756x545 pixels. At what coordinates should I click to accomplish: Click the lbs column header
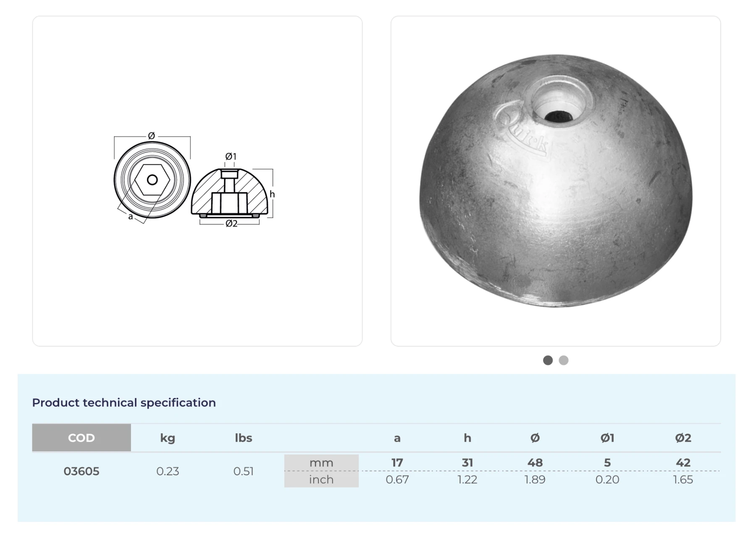243,438
